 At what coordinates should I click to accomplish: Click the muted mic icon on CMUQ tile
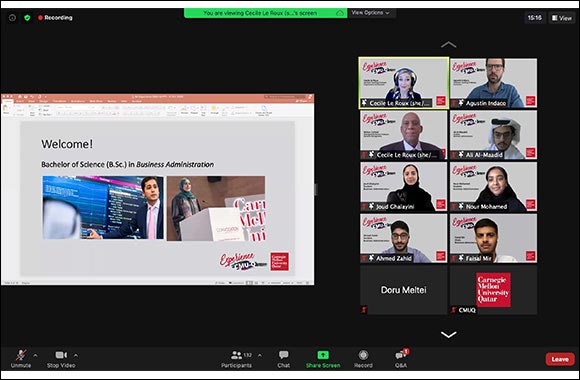pyautogui.click(x=453, y=310)
